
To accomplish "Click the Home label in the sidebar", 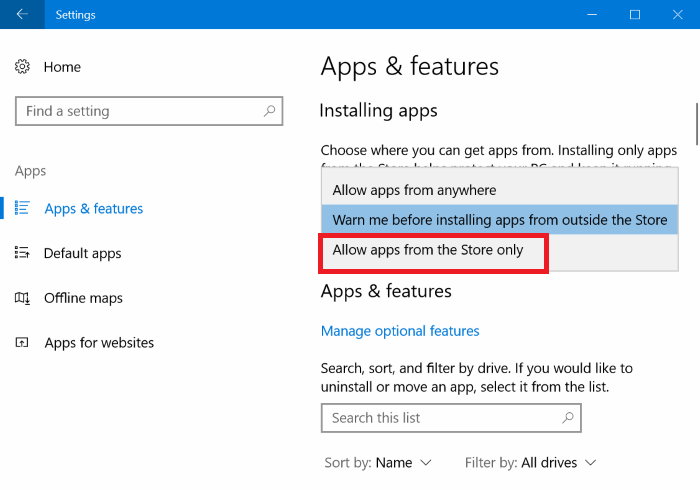I will pyautogui.click(x=62, y=67).
